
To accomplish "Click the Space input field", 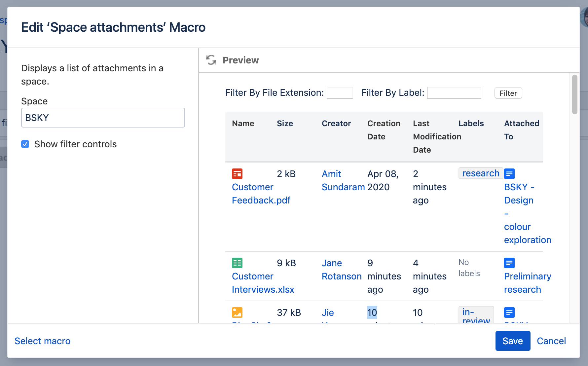I will point(103,118).
